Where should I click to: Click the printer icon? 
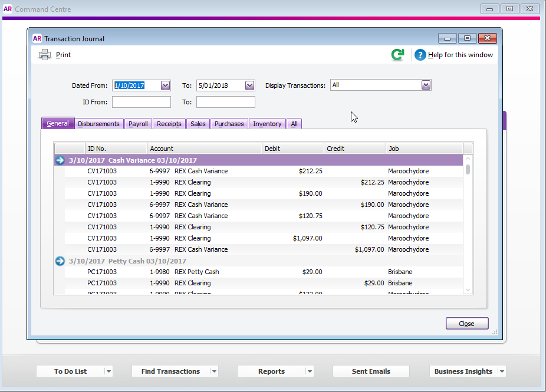pos(45,55)
